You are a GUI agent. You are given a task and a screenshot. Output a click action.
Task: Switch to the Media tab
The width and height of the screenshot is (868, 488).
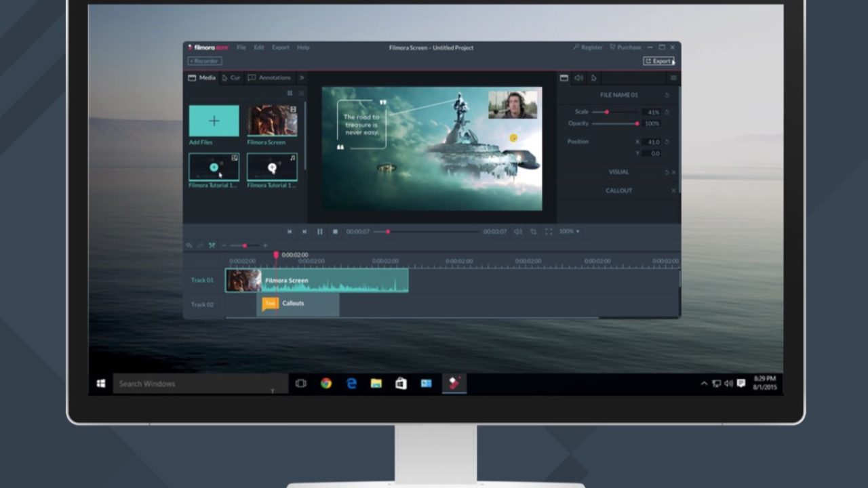point(202,78)
